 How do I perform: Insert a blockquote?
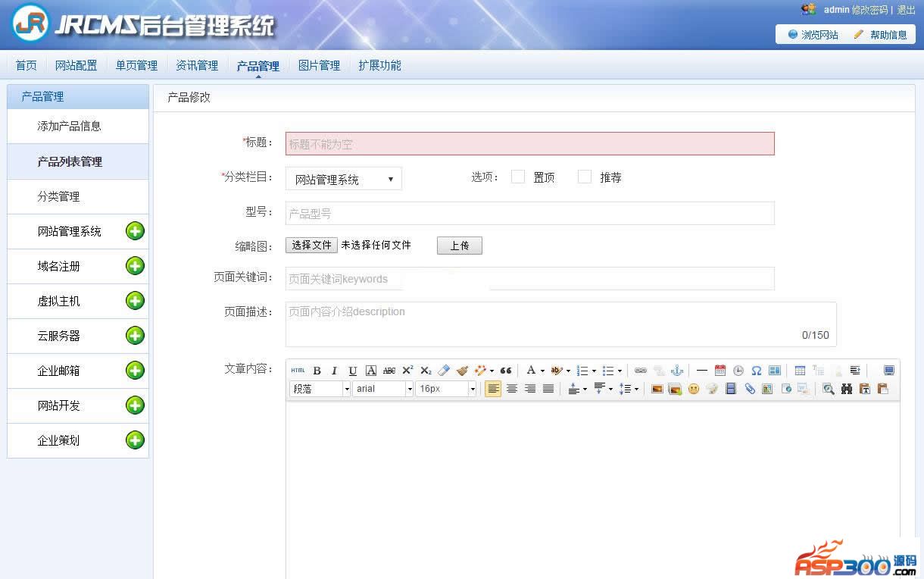(506, 371)
